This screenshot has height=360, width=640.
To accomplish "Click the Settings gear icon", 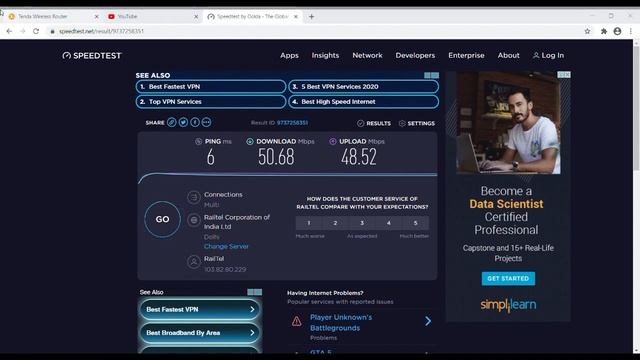I will [402, 123].
